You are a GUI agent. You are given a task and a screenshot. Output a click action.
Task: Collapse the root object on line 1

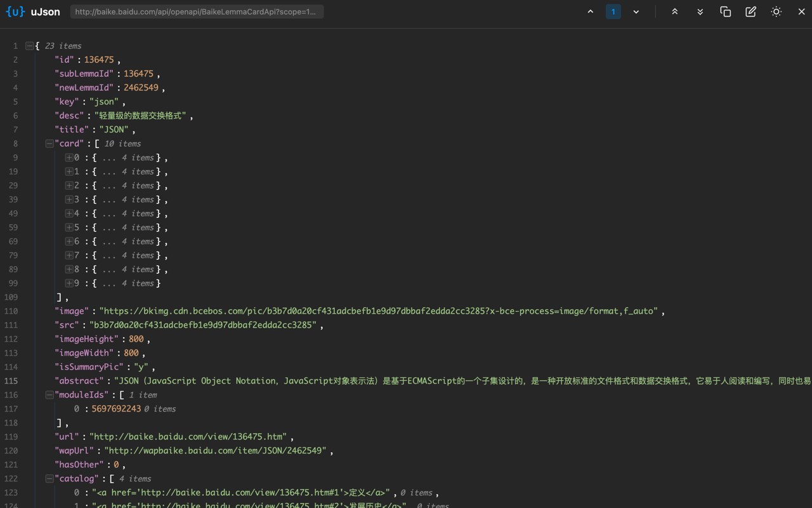point(29,46)
